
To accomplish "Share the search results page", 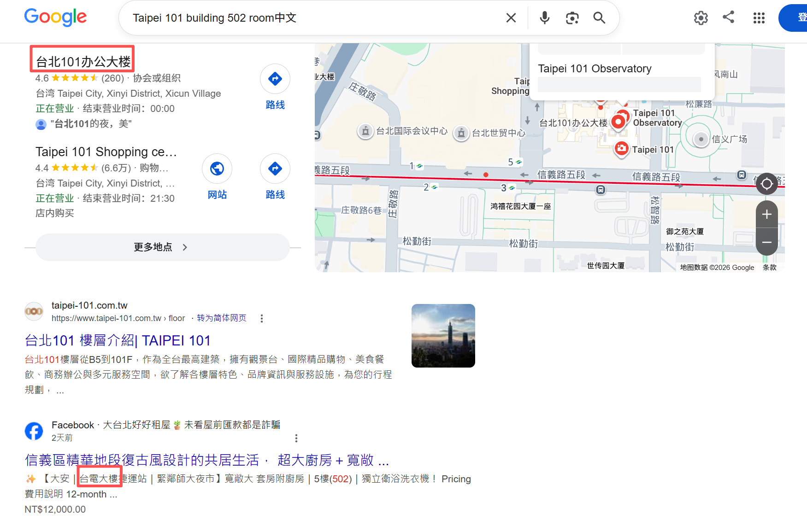I will click(x=728, y=18).
